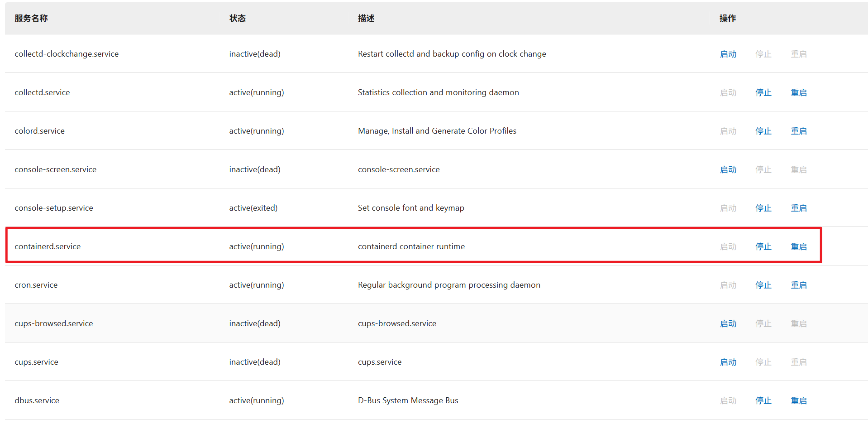Start the cups-browsed.service service
The image size is (868, 429).
(x=728, y=323)
